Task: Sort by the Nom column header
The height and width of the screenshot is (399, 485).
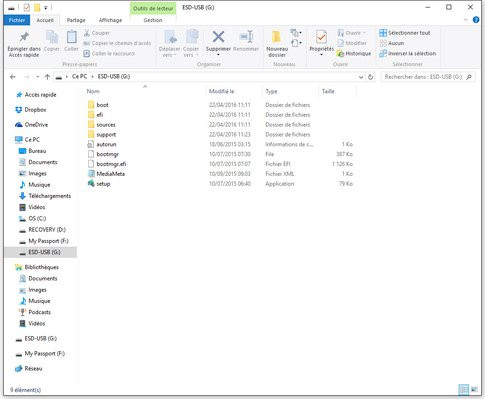Action: coord(93,91)
